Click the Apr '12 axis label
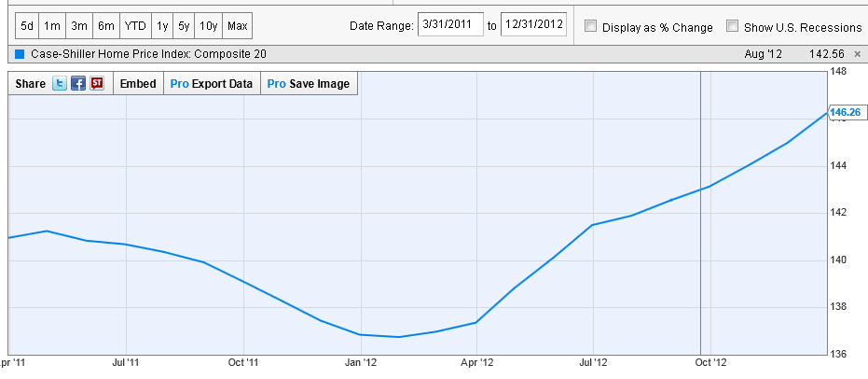Viewport: 868px width, 379px height. point(477,363)
